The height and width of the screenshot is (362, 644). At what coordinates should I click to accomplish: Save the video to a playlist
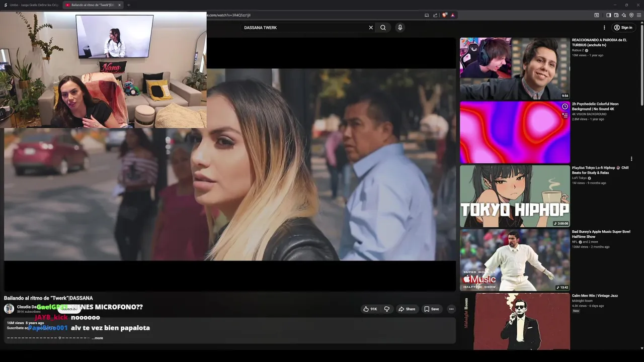(x=431, y=309)
